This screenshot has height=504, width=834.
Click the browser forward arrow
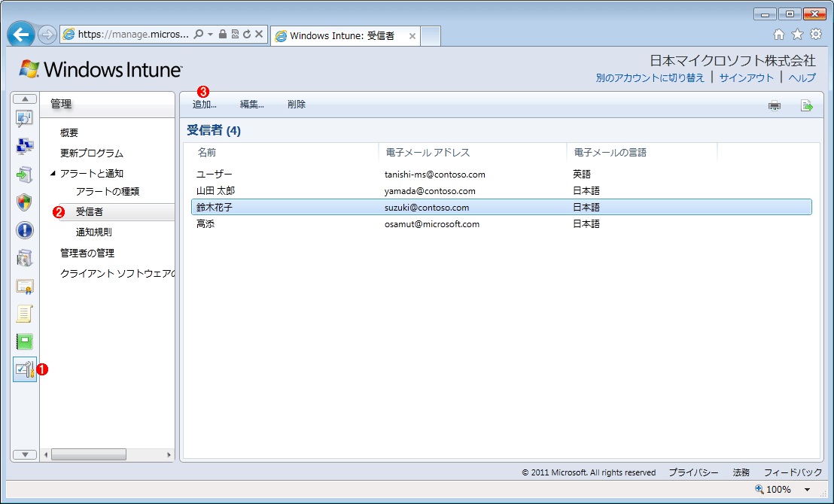pyautogui.click(x=47, y=35)
